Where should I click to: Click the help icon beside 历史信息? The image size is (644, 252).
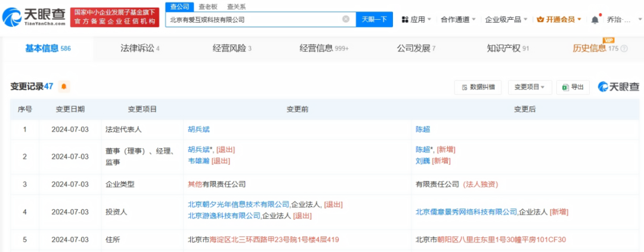coord(624,48)
